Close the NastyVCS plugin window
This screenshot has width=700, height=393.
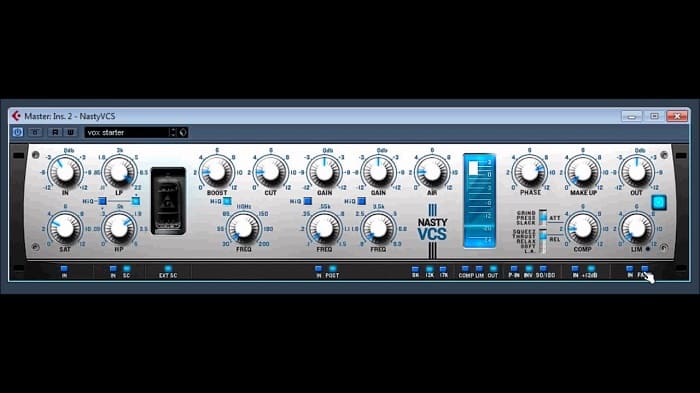tap(677, 116)
